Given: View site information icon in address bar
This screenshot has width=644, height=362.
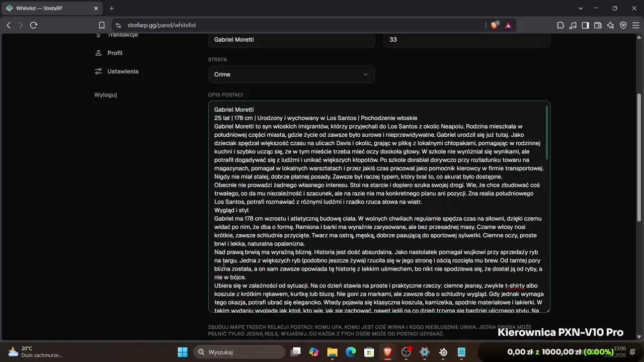Looking at the screenshot, I should [118, 25].
